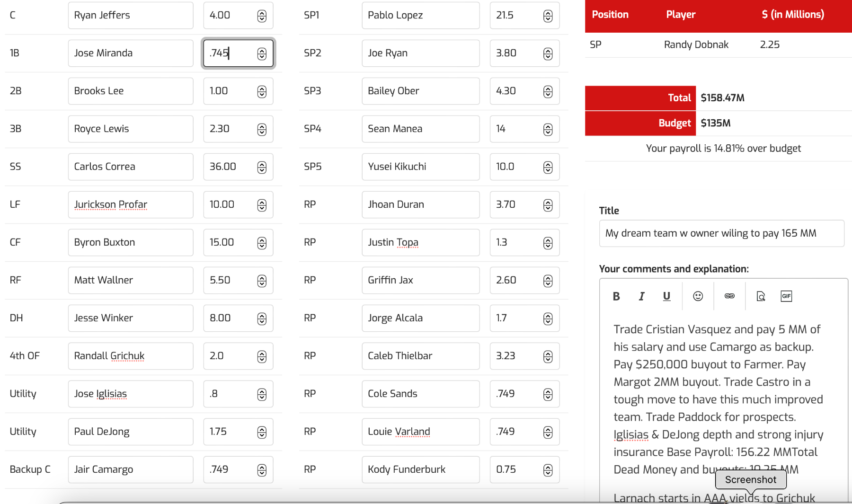Select the Kody Funderburk player field
The image size is (852, 504).
pos(420,469)
